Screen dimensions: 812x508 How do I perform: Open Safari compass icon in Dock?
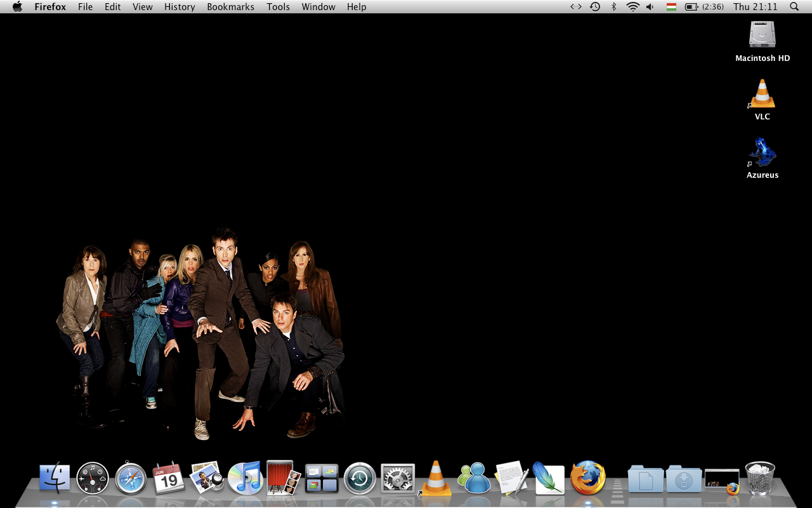click(131, 478)
